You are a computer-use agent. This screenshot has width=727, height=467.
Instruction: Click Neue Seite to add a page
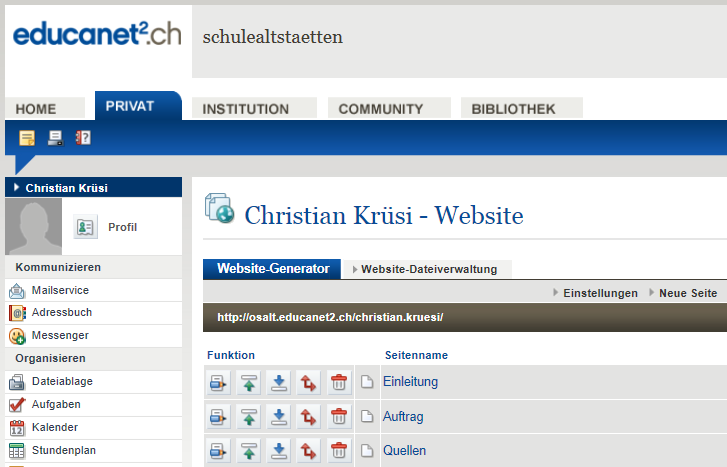[x=687, y=293]
